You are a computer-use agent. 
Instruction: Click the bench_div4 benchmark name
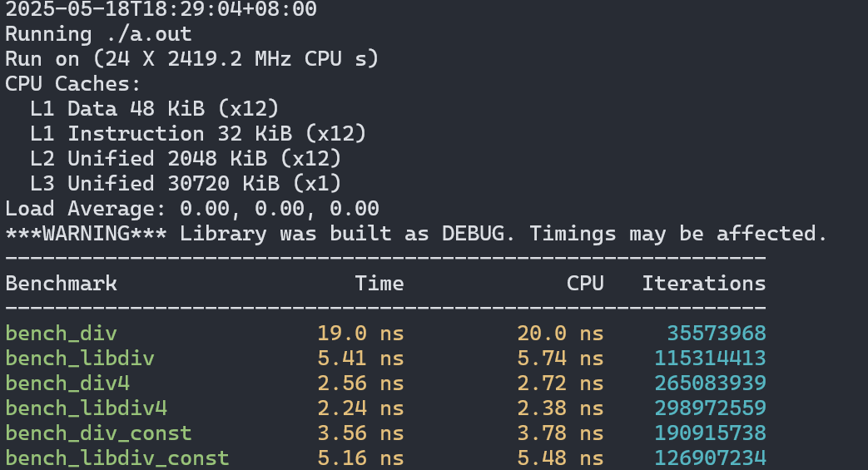tap(67, 383)
